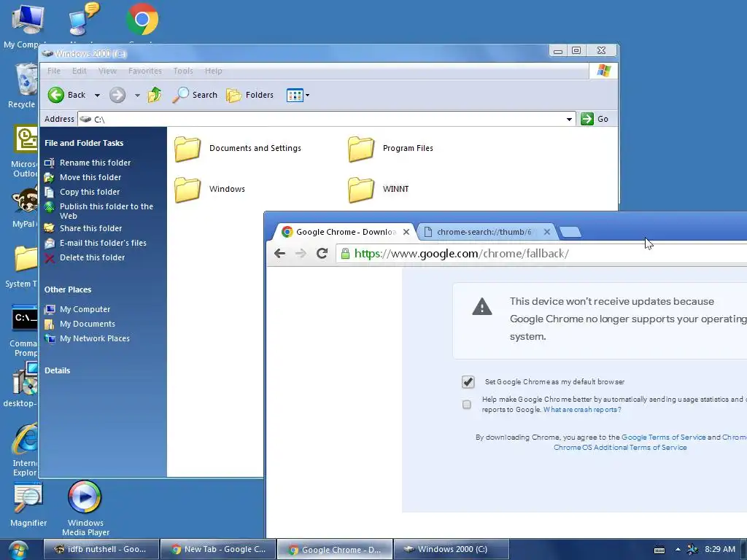Open the What are crash reports link
The width and height of the screenshot is (747, 560).
click(582, 410)
